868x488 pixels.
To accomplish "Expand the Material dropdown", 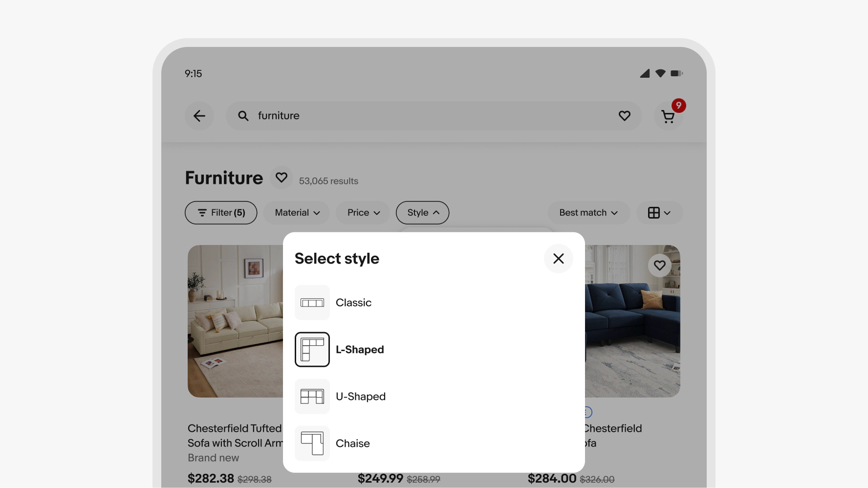I will point(297,213).
